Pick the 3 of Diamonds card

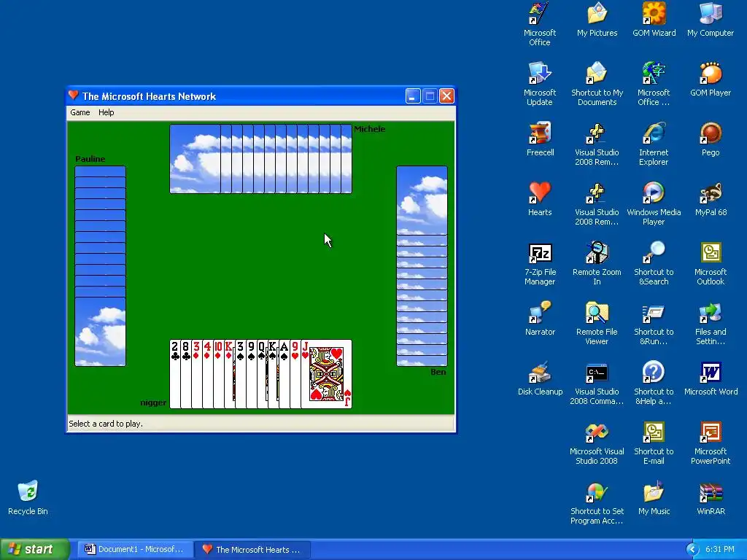tap(197, 374)
